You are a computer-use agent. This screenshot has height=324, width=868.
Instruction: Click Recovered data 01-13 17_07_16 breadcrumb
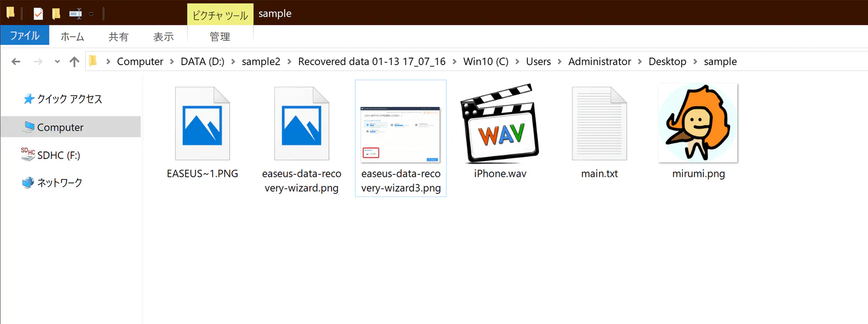tap(372, 61)
